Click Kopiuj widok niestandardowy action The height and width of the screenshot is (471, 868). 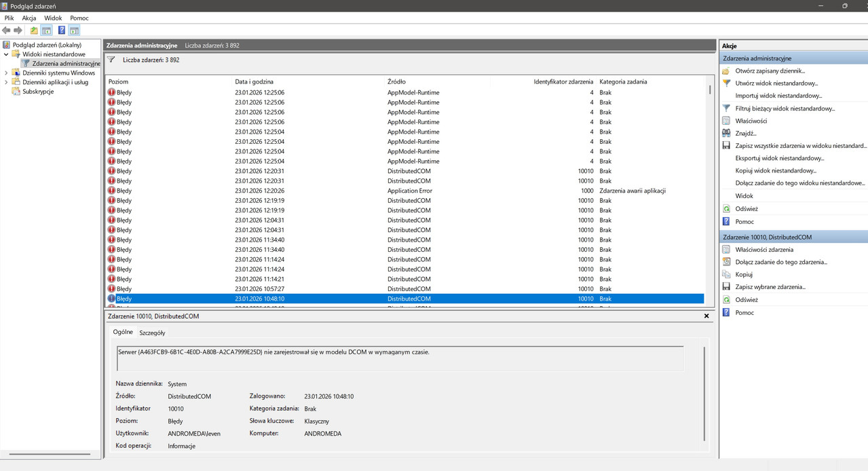coord(776,170)
